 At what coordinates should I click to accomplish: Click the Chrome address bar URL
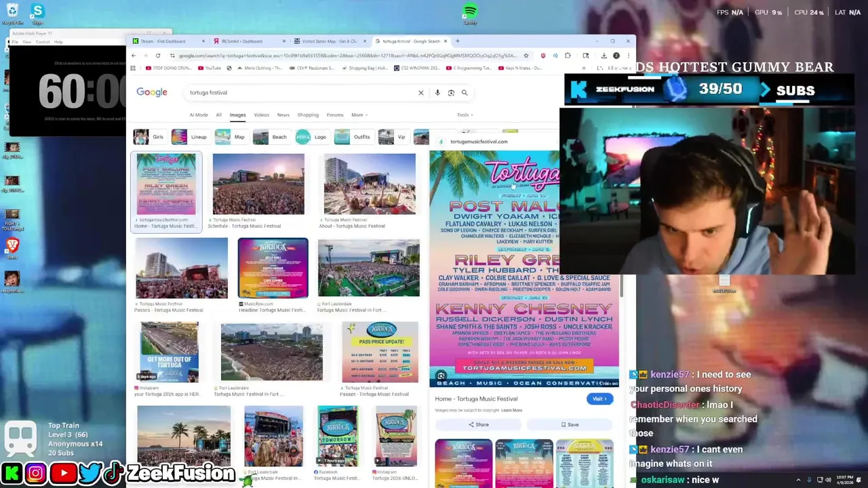(346, 56)
